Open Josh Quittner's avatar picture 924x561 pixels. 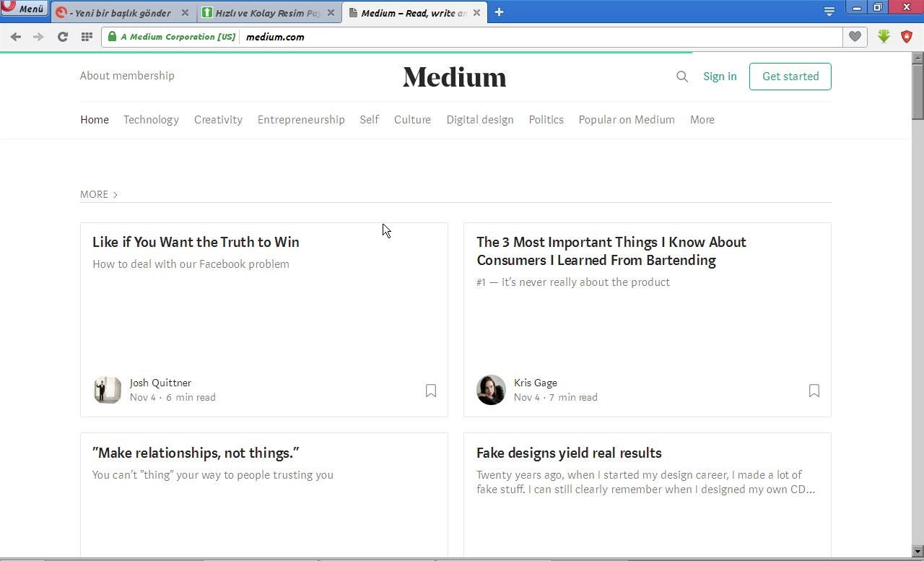108,390
